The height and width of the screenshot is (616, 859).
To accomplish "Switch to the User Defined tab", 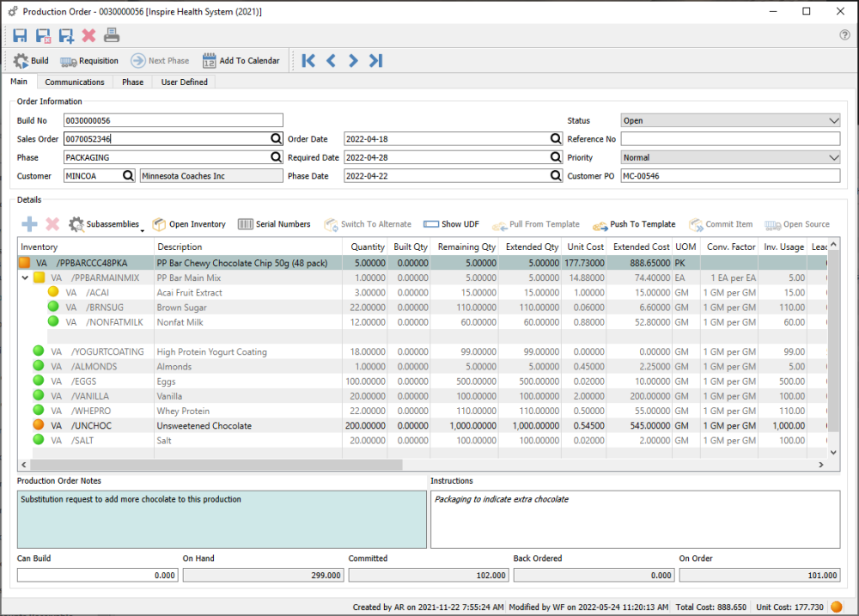I will pyautogui.click(x=185, y=82).
